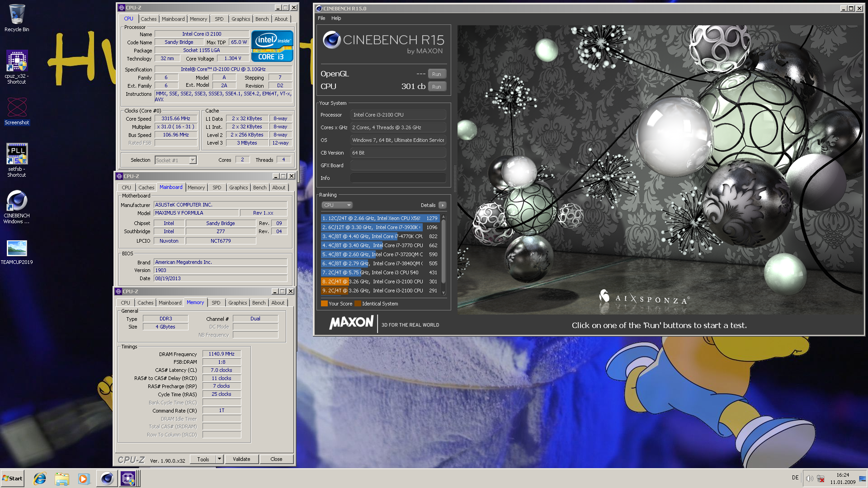868x488 pixels.
Task: Click the Ranking Details arrow icon
Action: click(442, 205)
